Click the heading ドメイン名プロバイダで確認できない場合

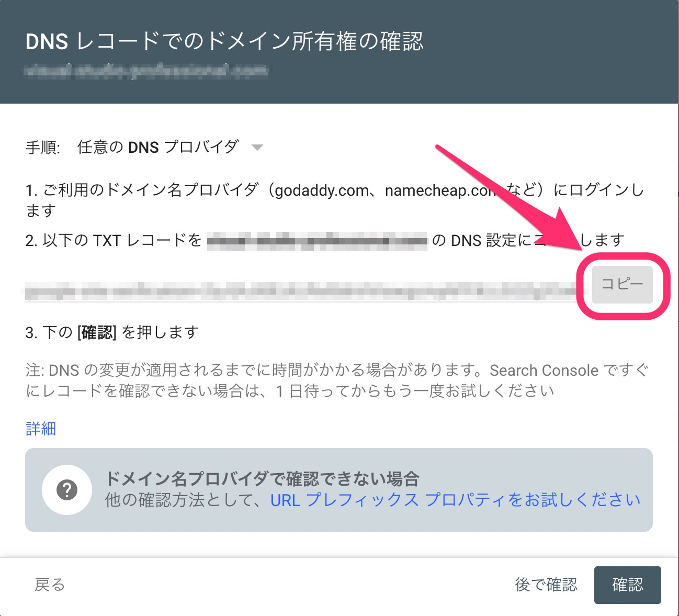[x=262, y=478]
